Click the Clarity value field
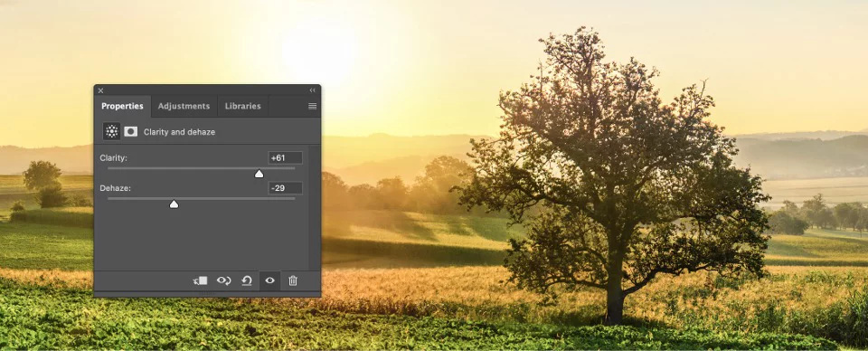 pyautogui.click(x=285, y=157)
